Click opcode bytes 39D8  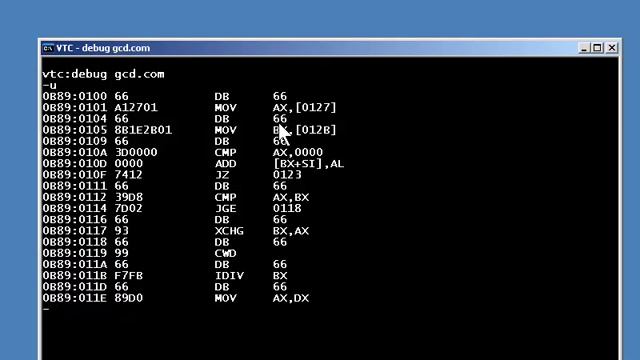(x=128, y=197)
